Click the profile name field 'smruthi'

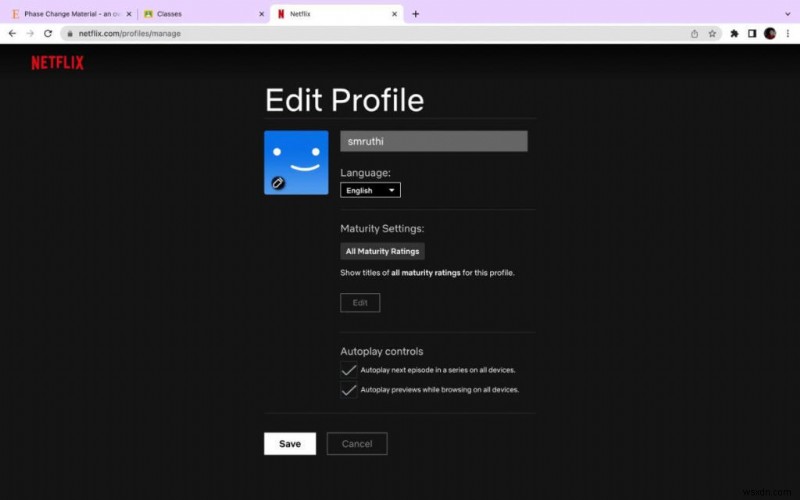tap(434, 141)
